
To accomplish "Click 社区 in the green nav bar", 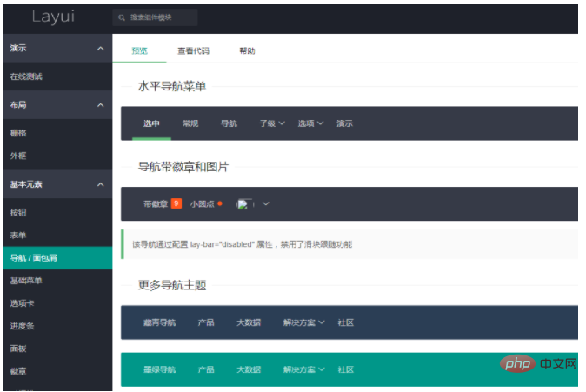I will [x=346, y=370].
